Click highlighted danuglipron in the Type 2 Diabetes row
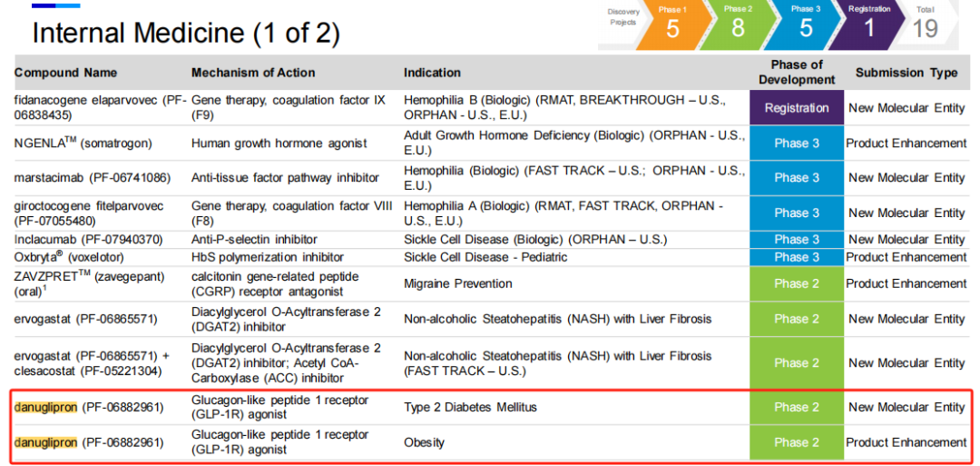 45,407
